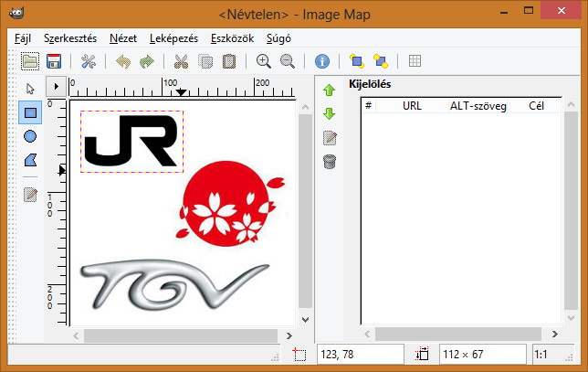Open the blue info icon for map info

tap(321, 61)
